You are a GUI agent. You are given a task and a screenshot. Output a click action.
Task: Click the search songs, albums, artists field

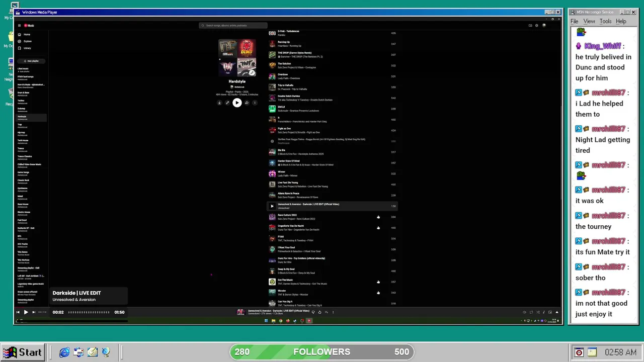tap(233, 25)
